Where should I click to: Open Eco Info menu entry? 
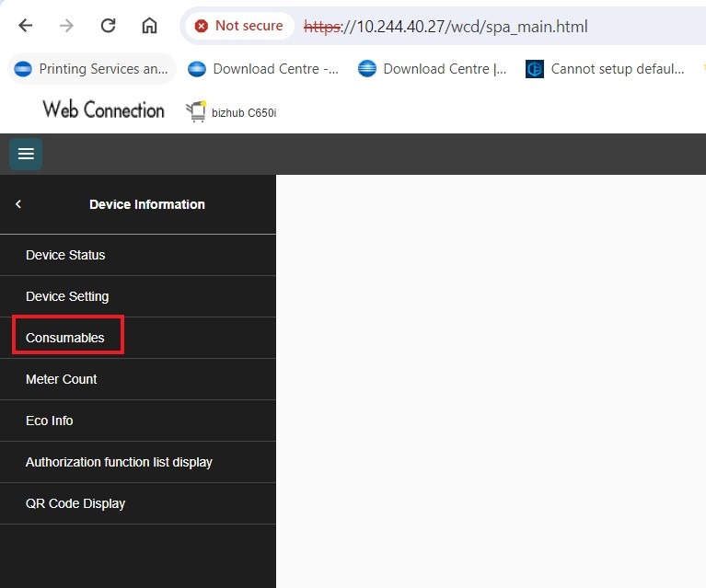click(50, 421)
